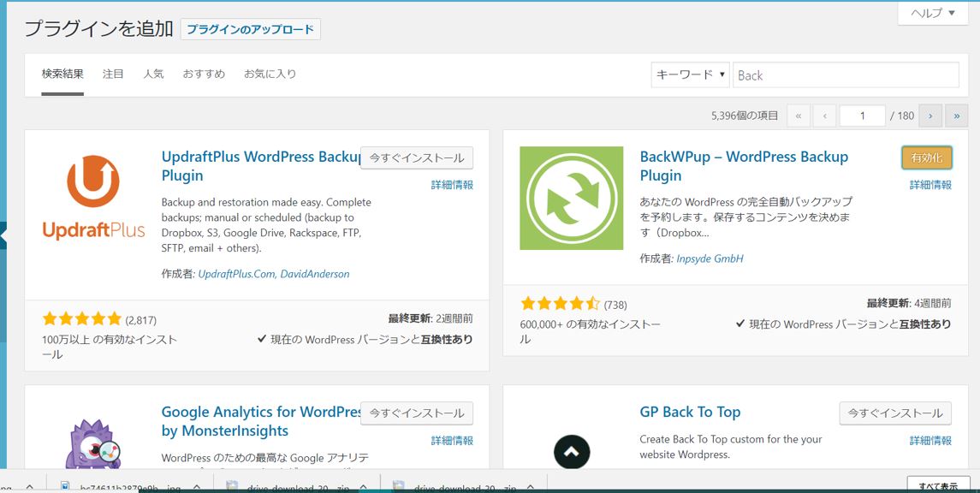Click the current page number field
This screenshot has width=980, height=493.
pyautogui.click(x=863, y=116)
